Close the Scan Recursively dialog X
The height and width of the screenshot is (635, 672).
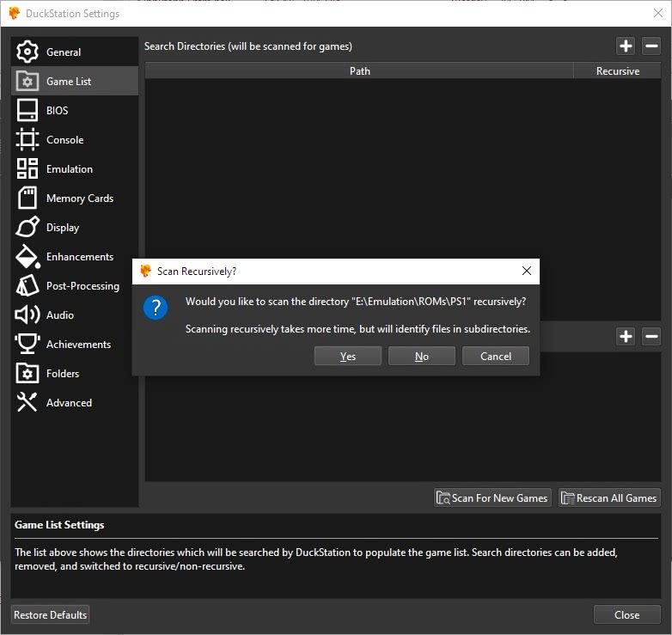tap(527, 271)
